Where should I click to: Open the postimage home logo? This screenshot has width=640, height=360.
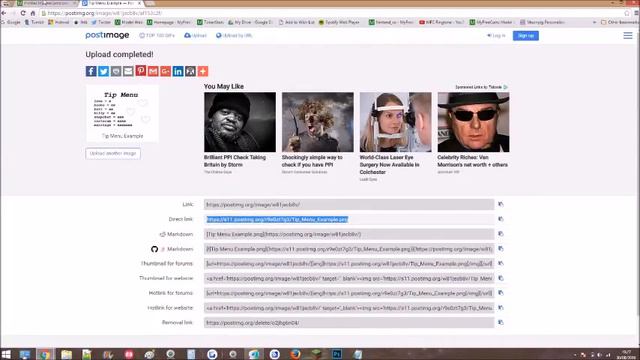[x=107, y=36]
